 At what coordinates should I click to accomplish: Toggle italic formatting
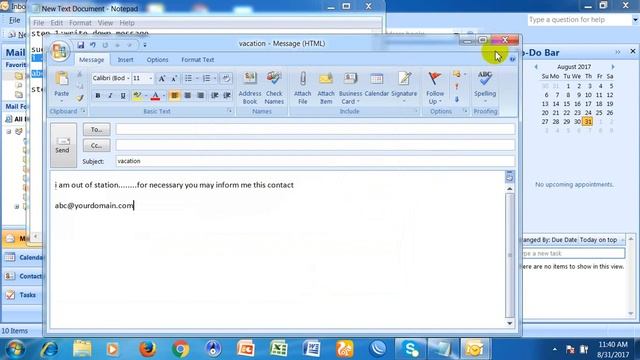click(110, 96)
